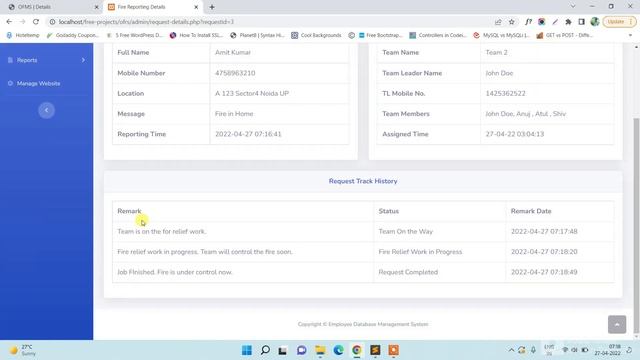Image resolution: width=640 pixels, height=360 pixels.
Task: Open the GET vs POST bookmark
Action: pos(565,36)
